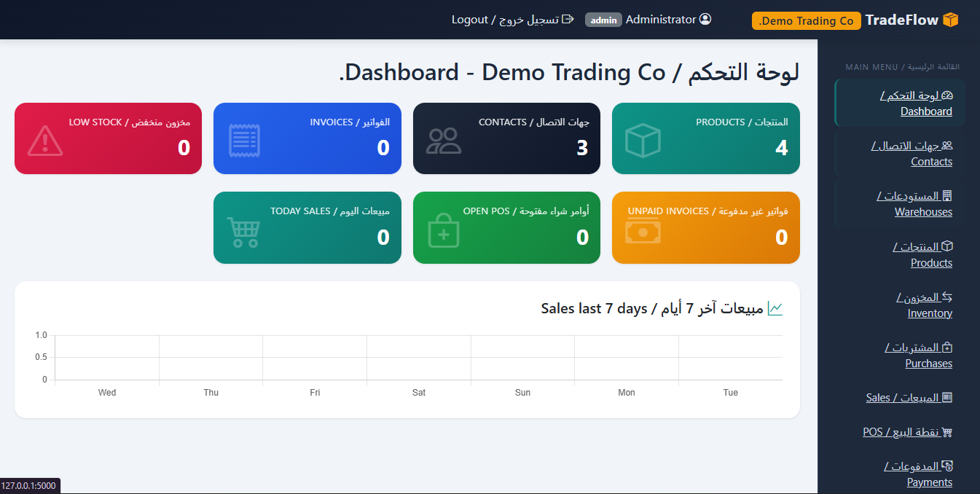
Task: Open the TODAY SALES stat card
Action: coord(307,227)
